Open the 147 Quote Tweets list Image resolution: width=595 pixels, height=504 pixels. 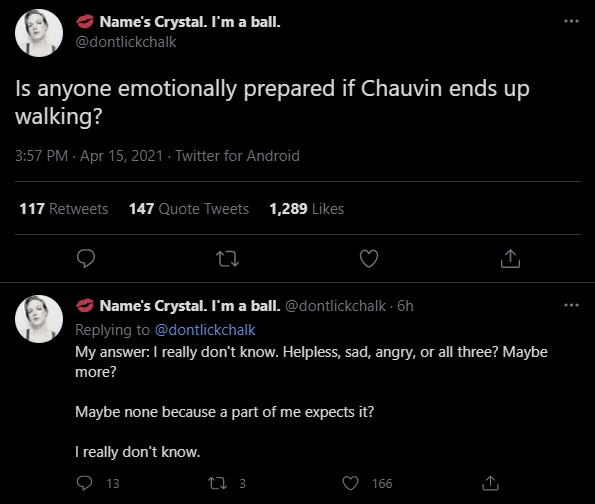coord(189,209)
